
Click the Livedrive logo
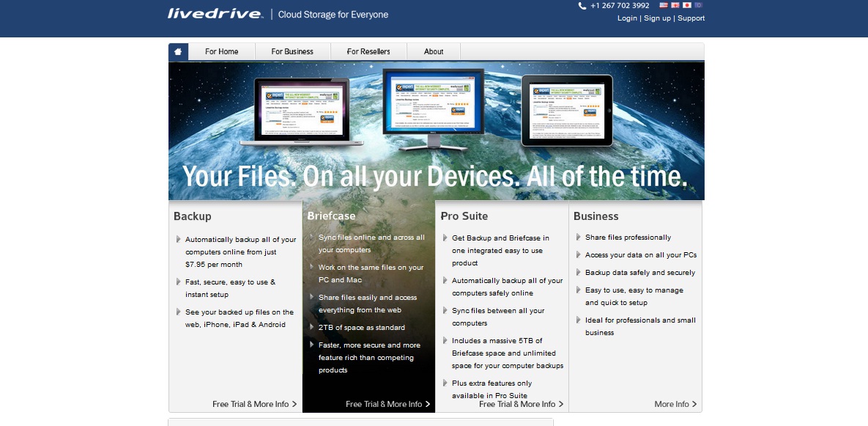click(x=215, y=14)
